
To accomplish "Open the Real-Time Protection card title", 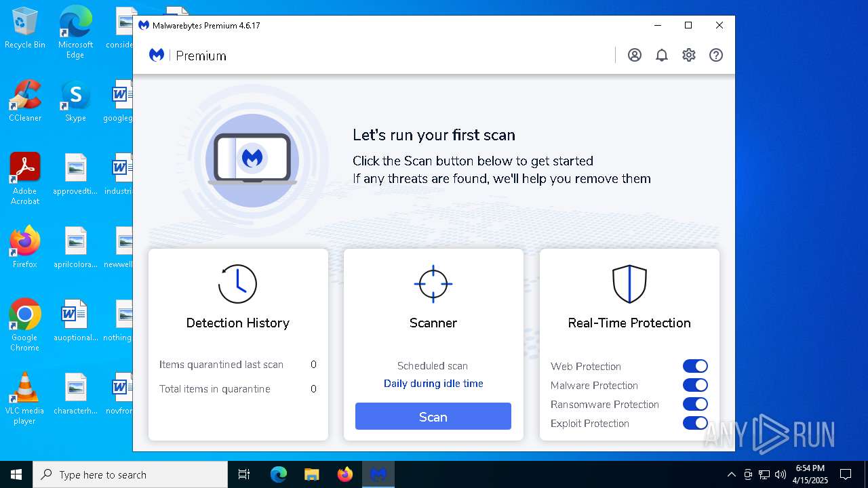I will pyautogui.click(x=629, y=323).
